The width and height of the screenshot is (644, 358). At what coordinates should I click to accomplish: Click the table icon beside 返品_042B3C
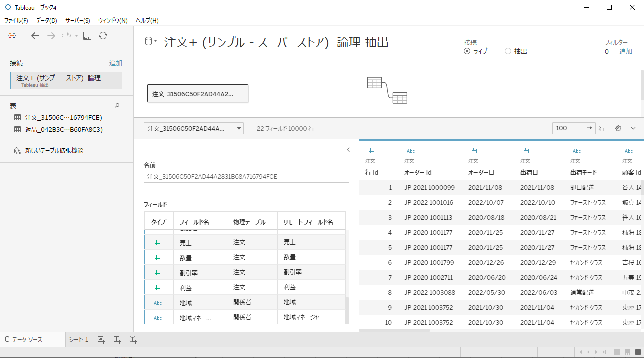pyautogui.click(x=17, y=129)
